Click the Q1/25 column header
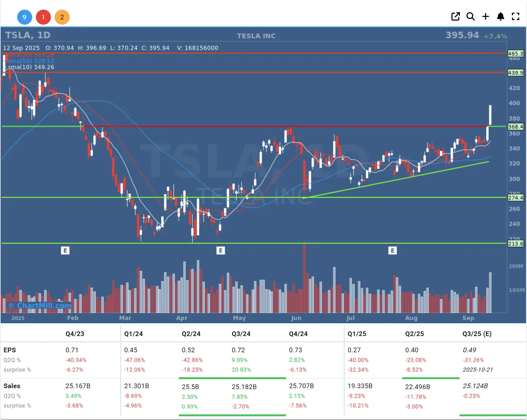The width and height of the screenshot is (527, 420). [x=357, y=334]
